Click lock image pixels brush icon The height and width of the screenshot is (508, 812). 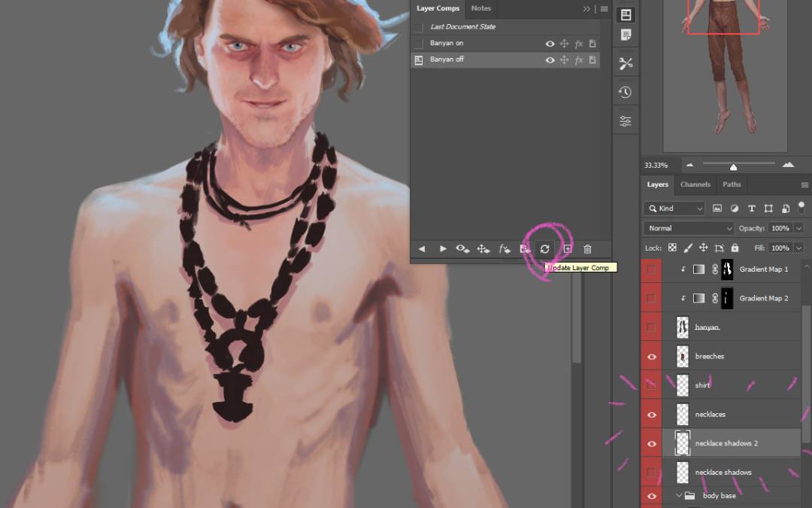pyautogui.click(x=687, y=248)
